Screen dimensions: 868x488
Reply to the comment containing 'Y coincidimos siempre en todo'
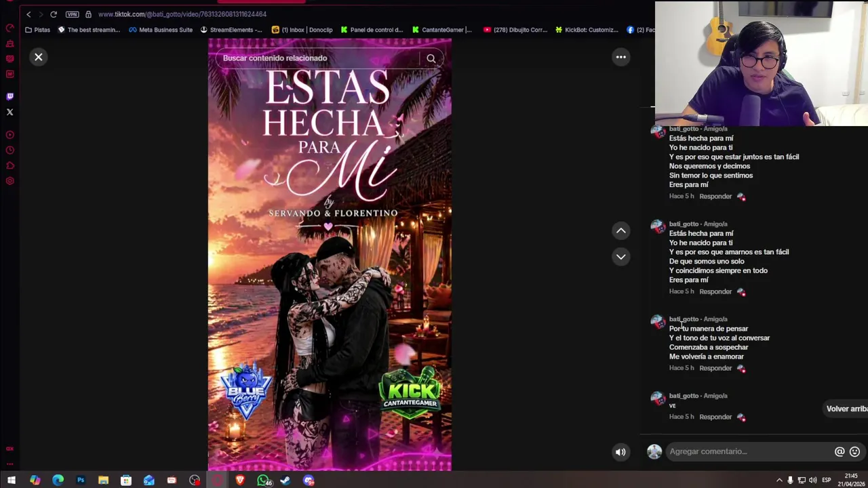(715, 291)
